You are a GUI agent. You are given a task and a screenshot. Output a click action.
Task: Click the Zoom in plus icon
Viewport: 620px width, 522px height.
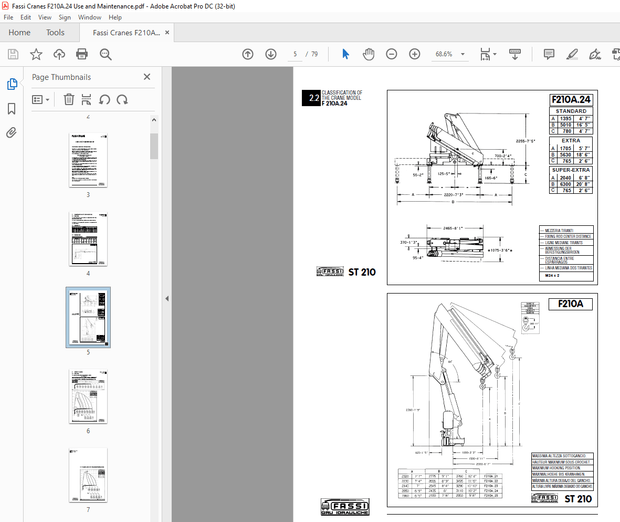tap(414, 54)
